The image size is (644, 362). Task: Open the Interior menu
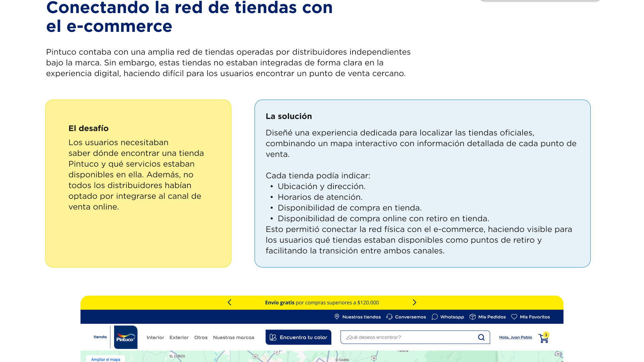coord(155,338)
